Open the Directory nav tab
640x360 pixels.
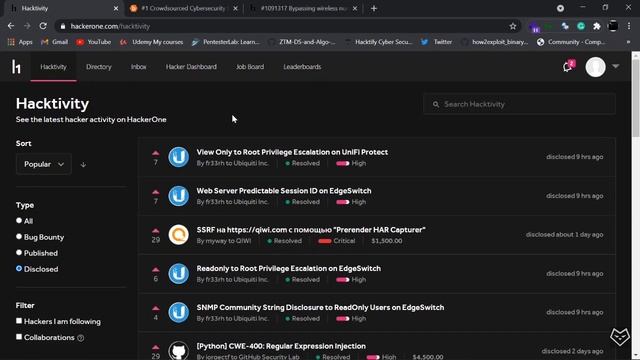[x=99, y=67]
